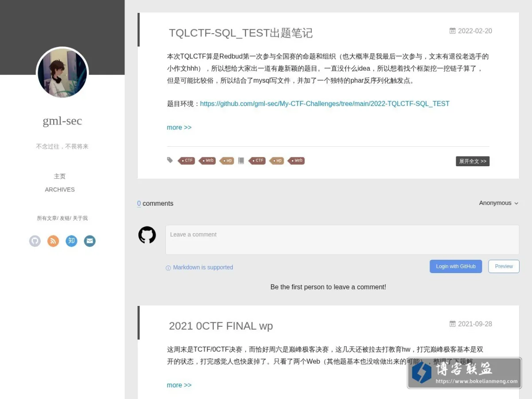The width and height of the screenshot is (532, 399).
Task: Click the calendar icon next to 2022-02-20
Action: coord(453,31)
